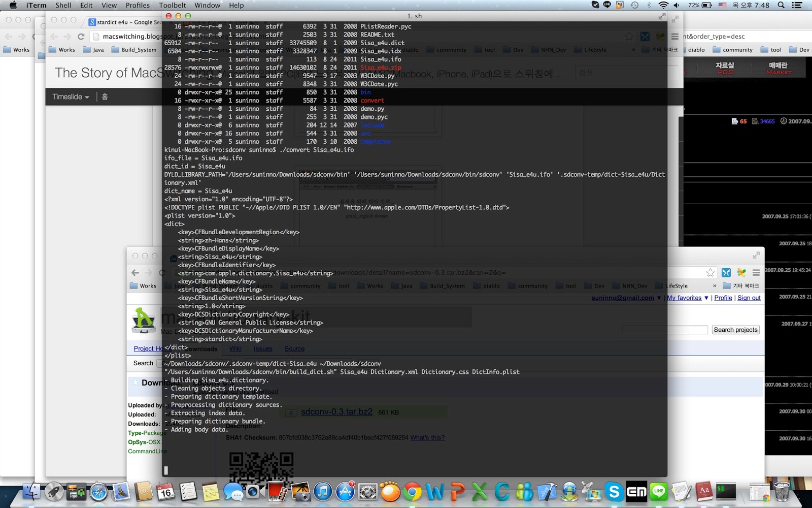Viewport: 812px width, 508px height.
Task: Open black terminal icon in Dock
Action: point(726,491)
